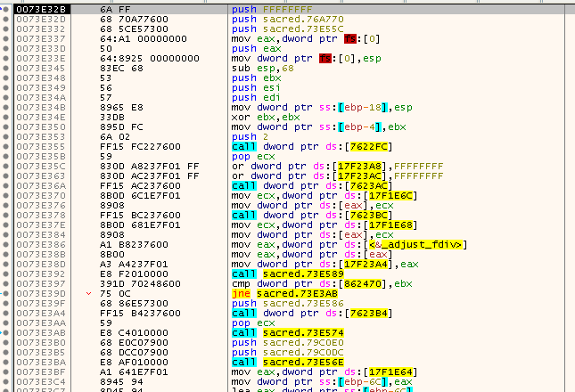This screenshot has height=392, width=575.
Task: Select bytes A3 A4237F01
Action: (x=134, y=264)
